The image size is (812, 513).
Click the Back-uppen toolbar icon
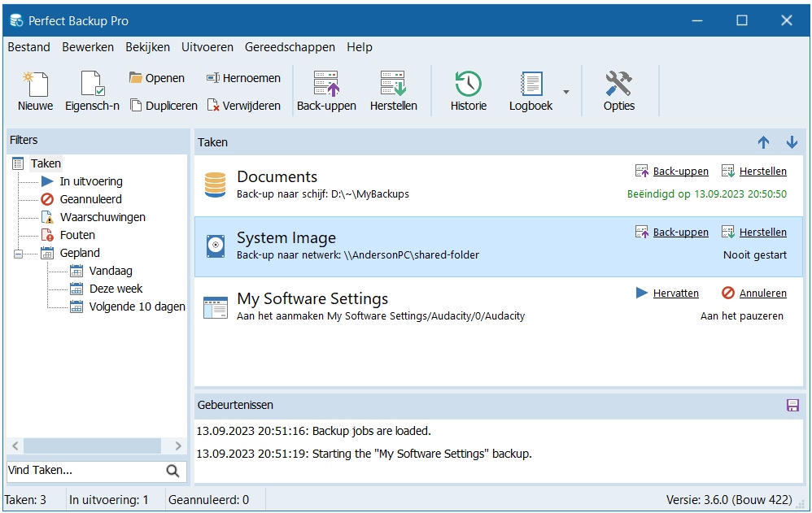point(326,84)
